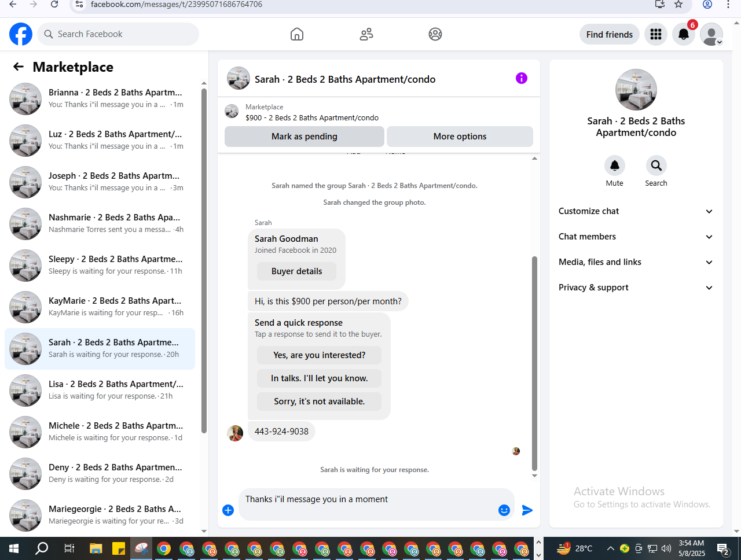Screen dimensions: 741x560
Task: Expand the Chat members section
Action: tap(636, 237)
